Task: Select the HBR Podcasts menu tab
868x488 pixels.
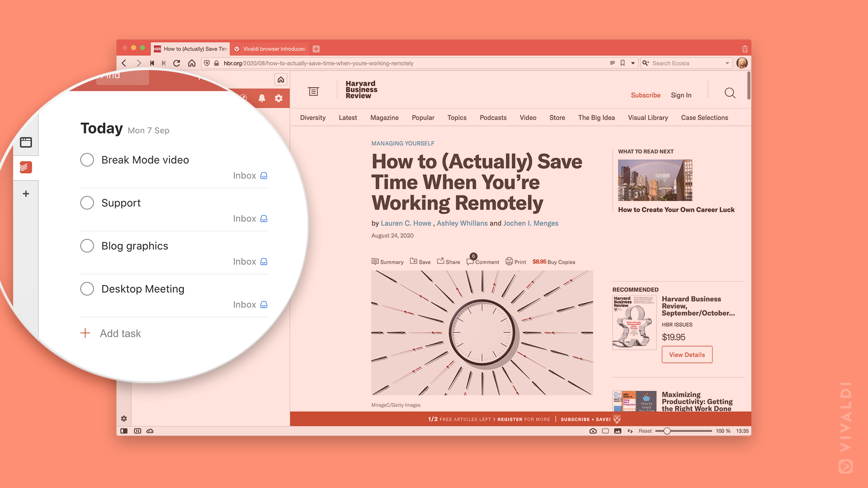Action: [492, 117]
